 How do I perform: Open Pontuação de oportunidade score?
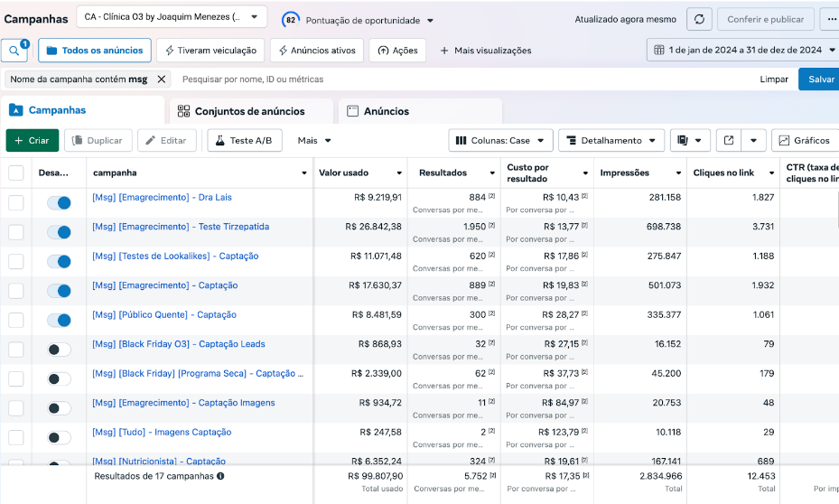[x=359, y=20]
